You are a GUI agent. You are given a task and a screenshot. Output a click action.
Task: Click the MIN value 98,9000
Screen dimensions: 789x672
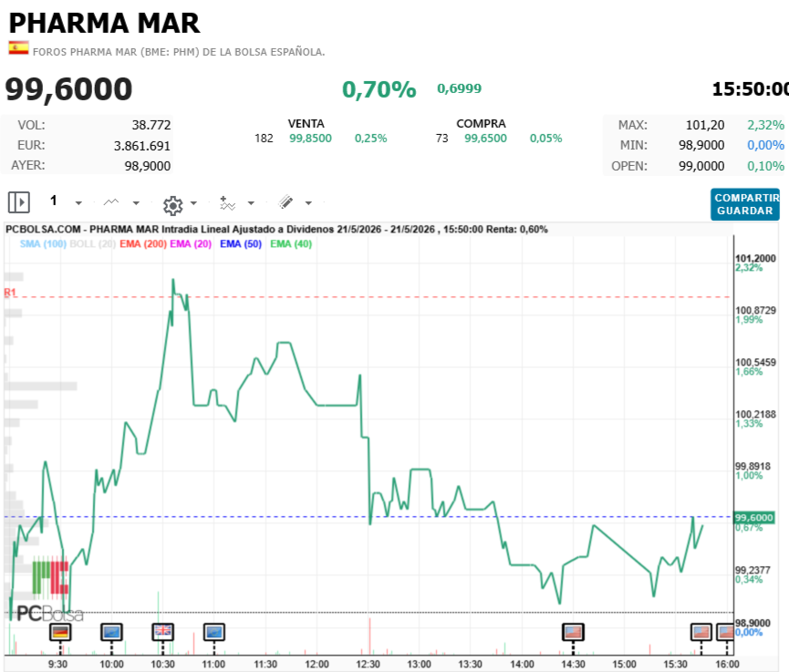[x=701, y=145]
